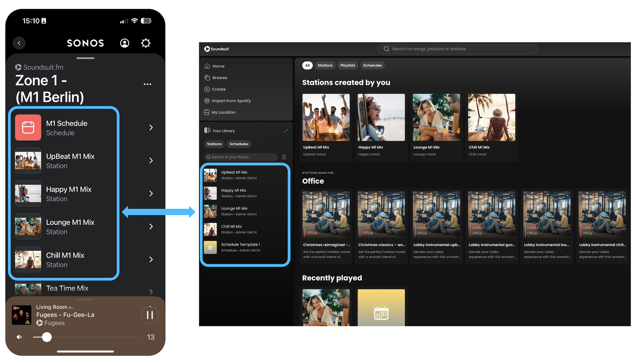Select the Playlists filter tab
This screenshot has height=364, width=636.
coord(348,66)
